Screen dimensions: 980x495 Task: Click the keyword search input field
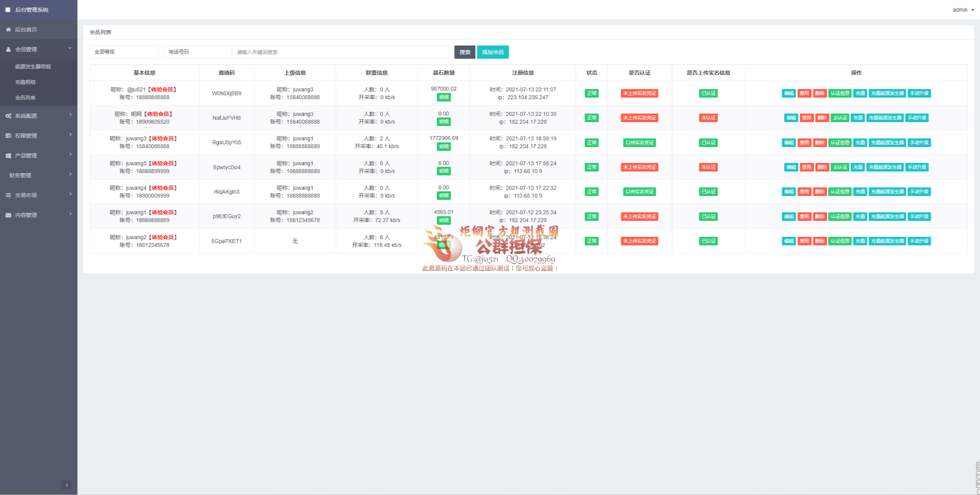pyautogui.click(x=340, y=52)
